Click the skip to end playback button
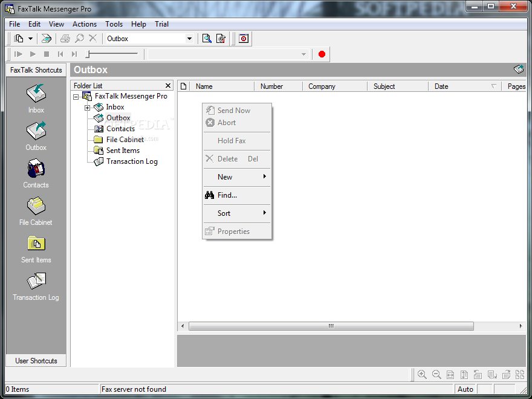 [74, 54]
